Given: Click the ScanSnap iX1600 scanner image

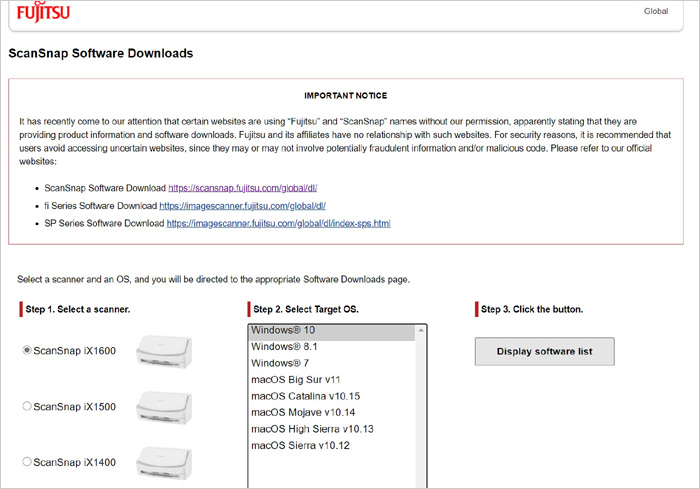Looking at the screenshot, I should 164,351.
